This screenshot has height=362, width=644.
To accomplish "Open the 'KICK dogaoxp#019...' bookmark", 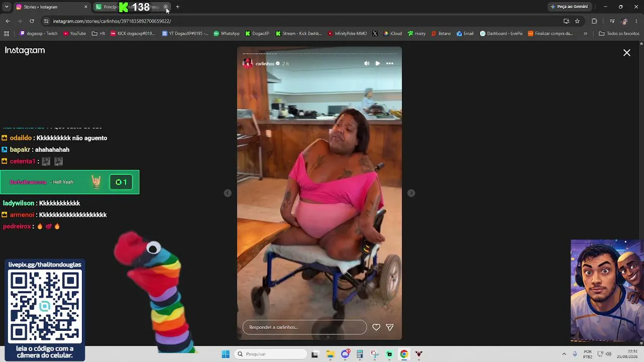I will [133, 34].
